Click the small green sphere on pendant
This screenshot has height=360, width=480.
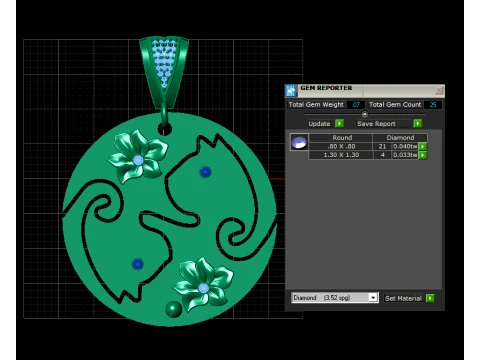(x=173, y=309)
